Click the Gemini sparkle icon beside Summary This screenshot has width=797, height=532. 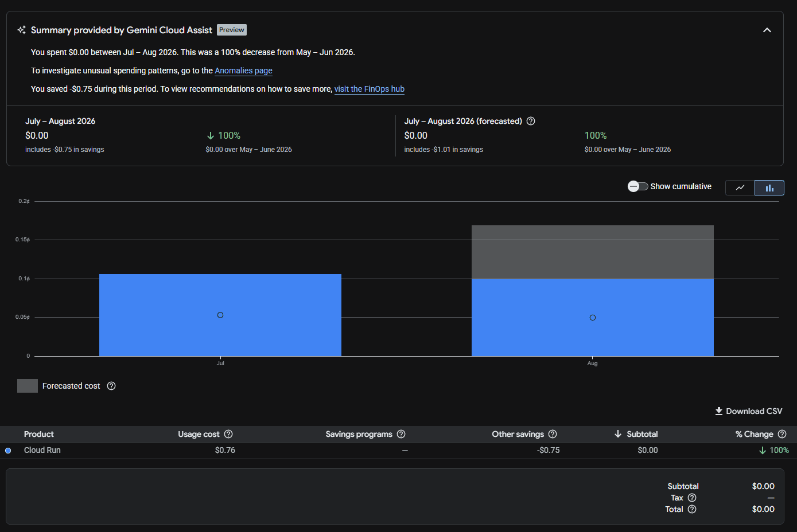coord(21,30)
